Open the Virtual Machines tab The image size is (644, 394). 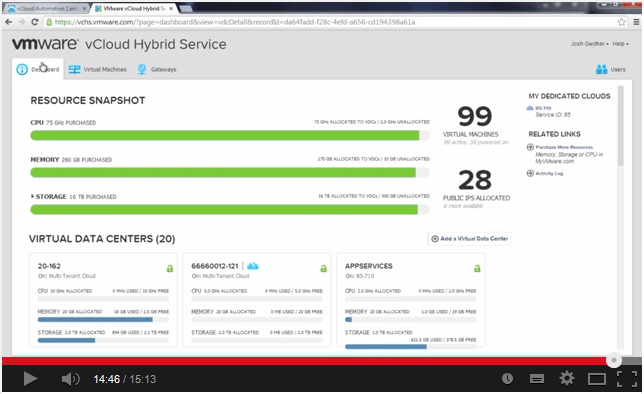pos(98,69)
